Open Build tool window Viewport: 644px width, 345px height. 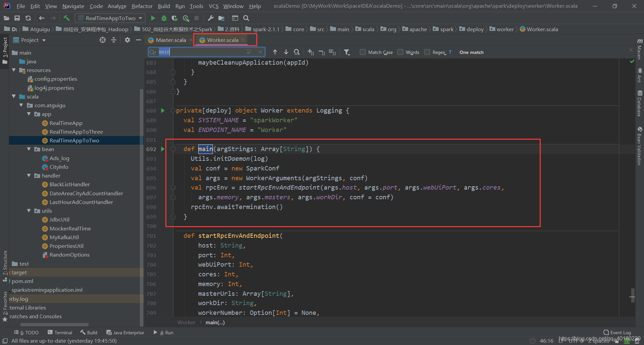point(89,333)
